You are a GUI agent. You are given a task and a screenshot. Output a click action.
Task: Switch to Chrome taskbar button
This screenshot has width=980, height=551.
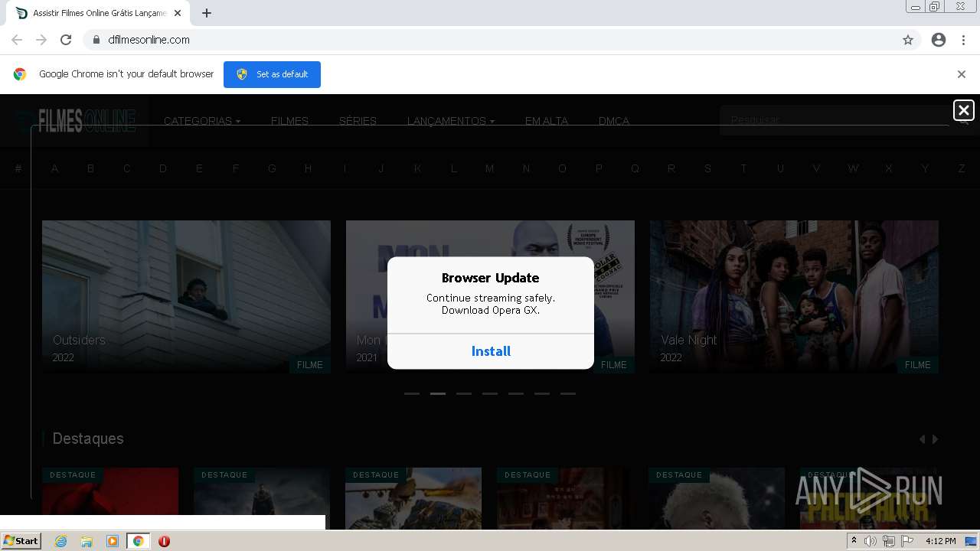(x=139, y=541)
